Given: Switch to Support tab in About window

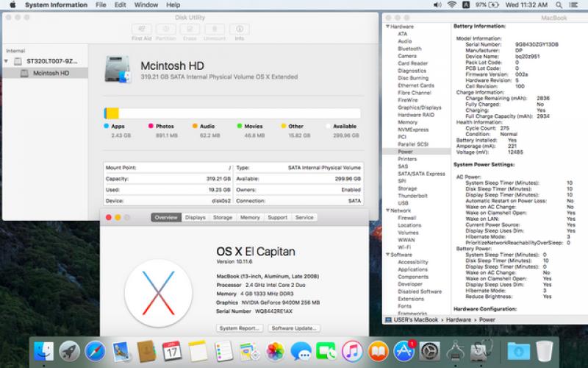Looking at the screenshot, I should tap(278, 217).
